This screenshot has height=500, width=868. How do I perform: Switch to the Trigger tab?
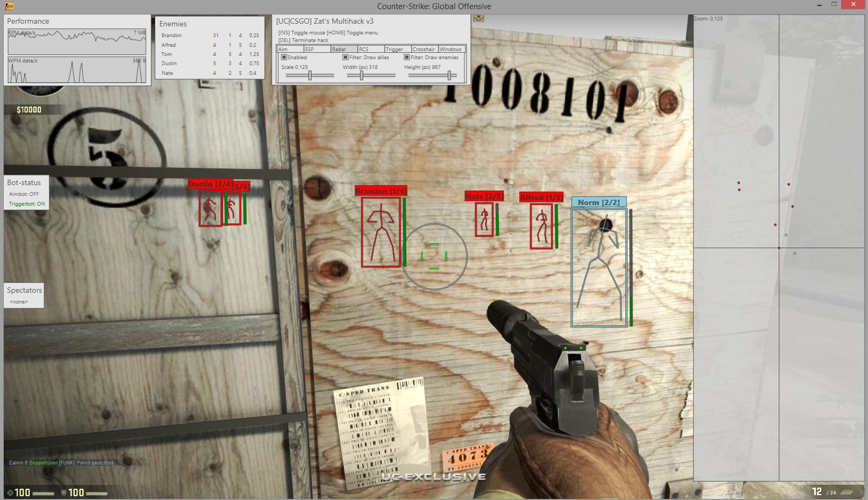click(398, 49)
